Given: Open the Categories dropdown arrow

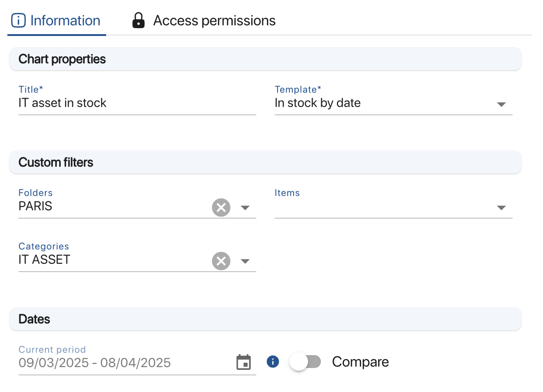Looking at the screenshot, I should [245, 261].
